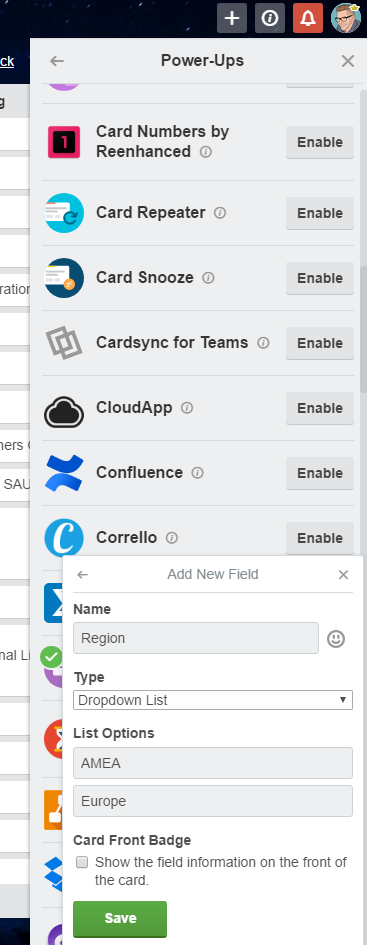Enable Corrello power-up

click(x=320, y=539)
